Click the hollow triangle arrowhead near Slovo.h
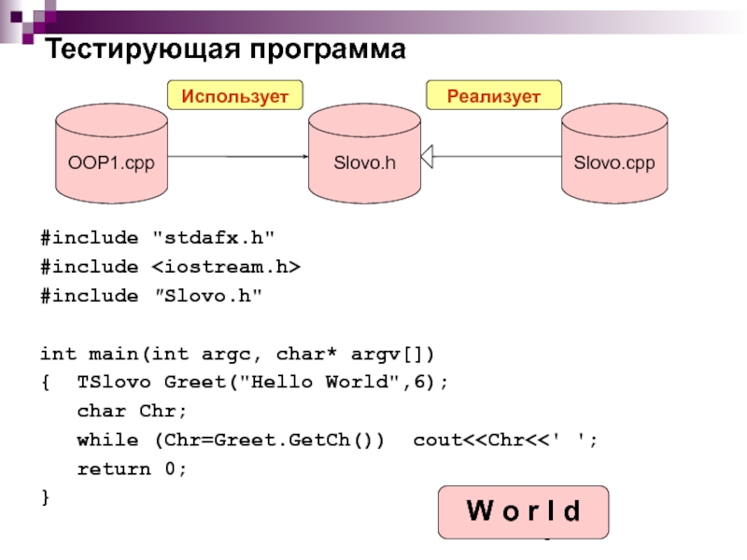The image size is (747, 560). [427, 156]
